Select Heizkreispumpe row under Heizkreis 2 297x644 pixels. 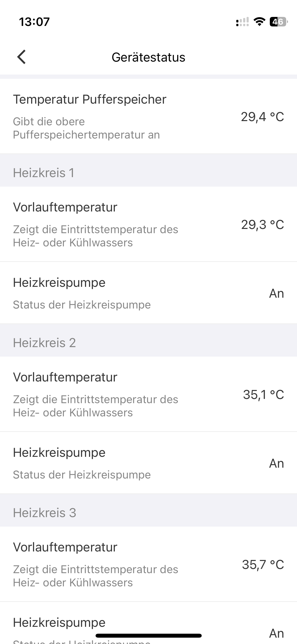[148, 463]
